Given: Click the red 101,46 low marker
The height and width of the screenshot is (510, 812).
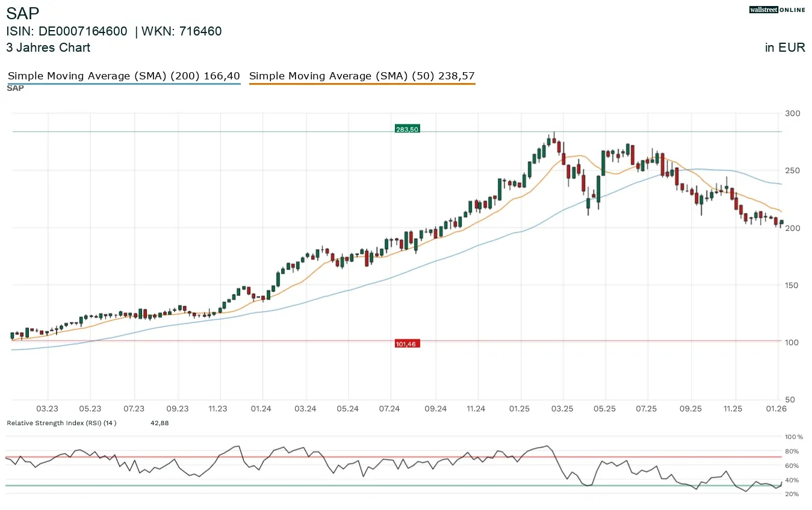Looking at the screenshot, I should click(408, 343).
